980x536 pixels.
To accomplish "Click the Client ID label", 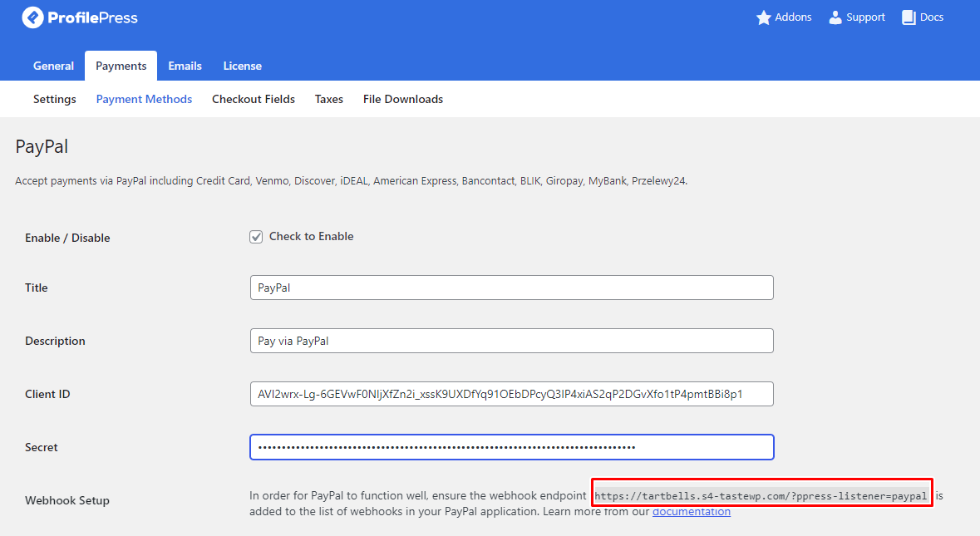I will click(x=47, y=394).
